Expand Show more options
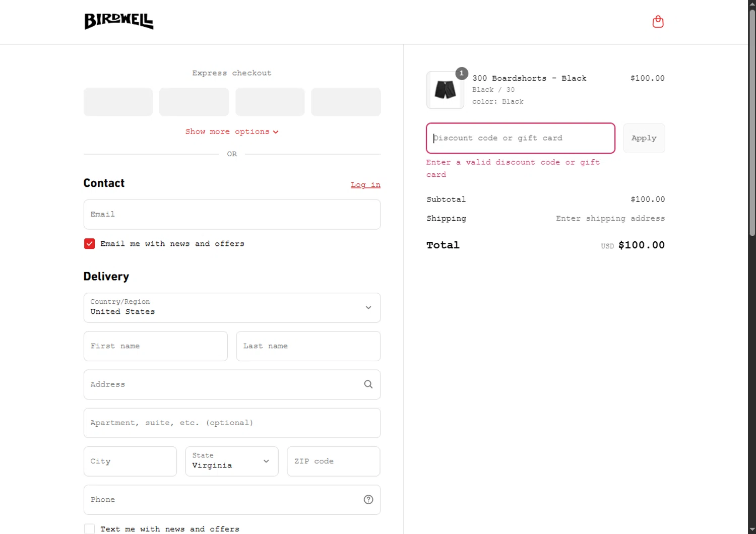Screen dimensions: 756x534 pos(232,131)
